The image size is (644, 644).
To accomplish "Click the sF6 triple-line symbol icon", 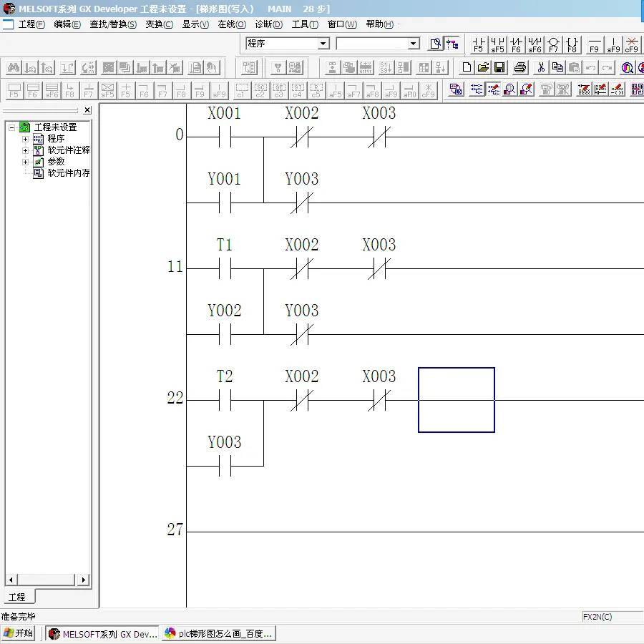I will (52, 90).
